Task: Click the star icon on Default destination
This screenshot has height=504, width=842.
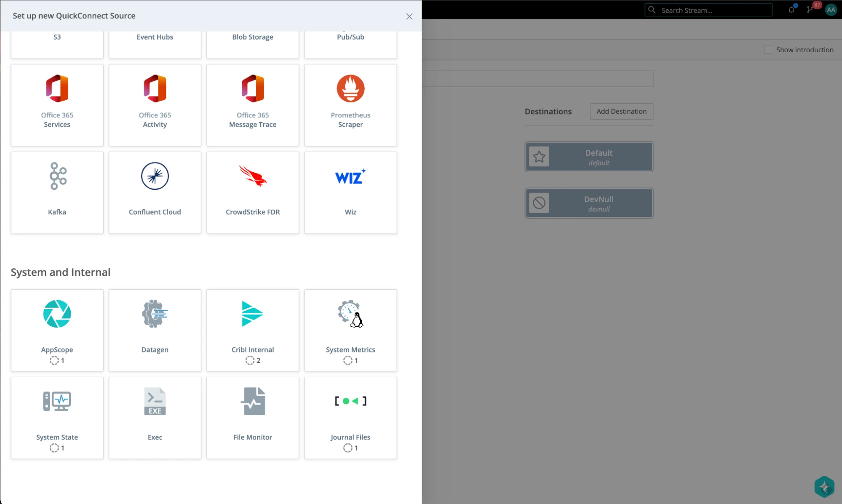Action: click(539, 157)
